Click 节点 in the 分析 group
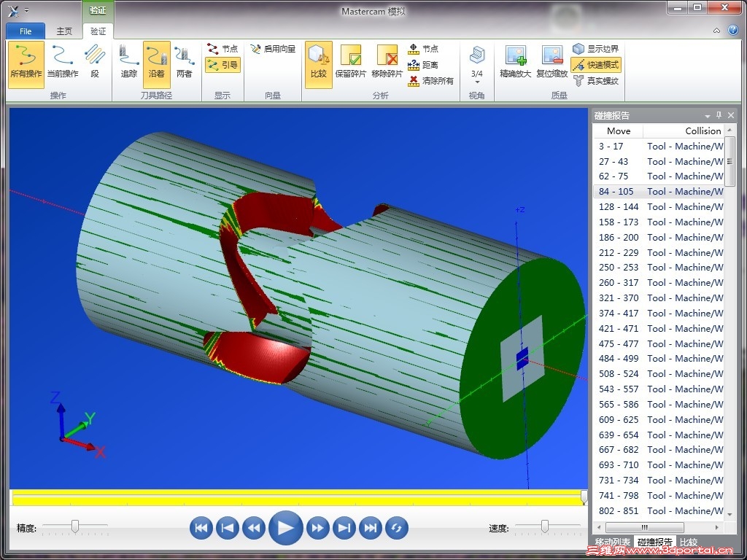747x560 pixels. coord(423,49)
